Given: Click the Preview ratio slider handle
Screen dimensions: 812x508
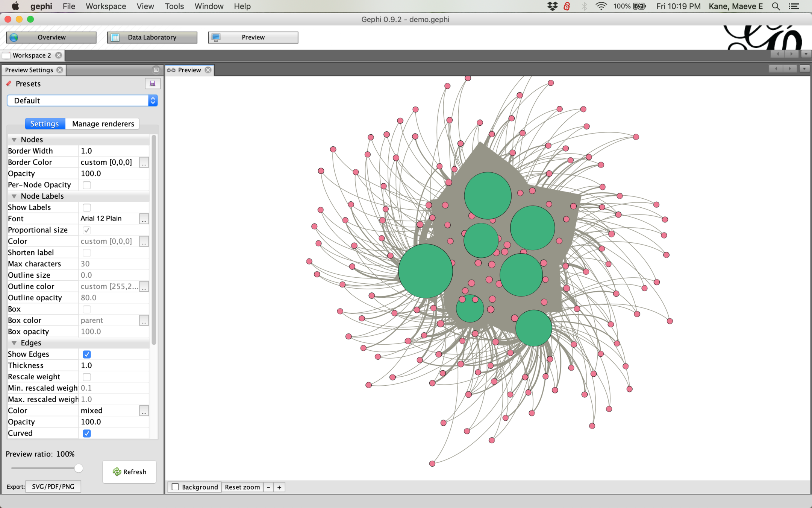Looking at the screenshot, I should pos(79,468).
